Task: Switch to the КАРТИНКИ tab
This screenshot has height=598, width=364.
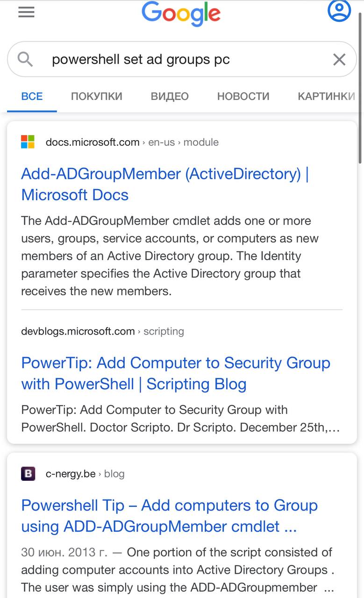Action: point(327,97)
